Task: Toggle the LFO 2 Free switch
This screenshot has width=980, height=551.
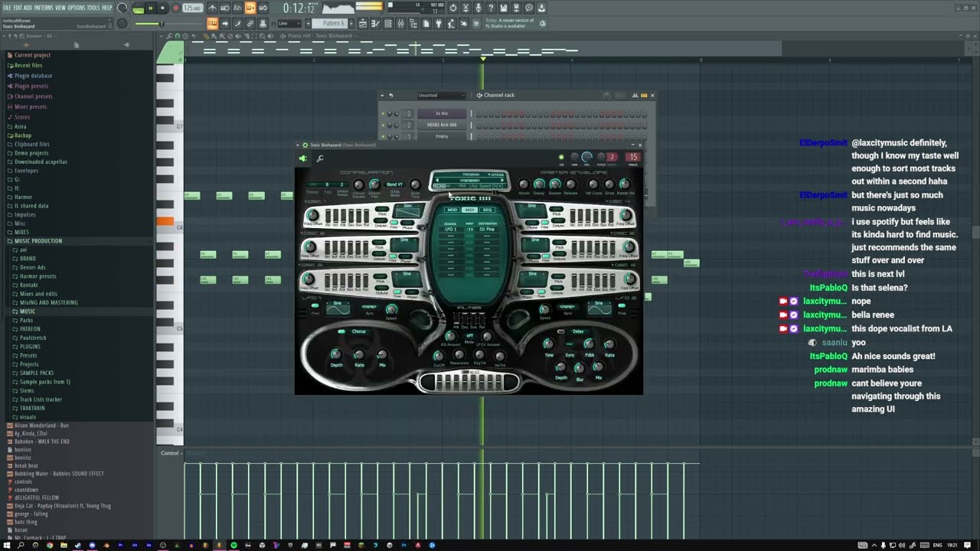Action: click(x=622, y=307)
